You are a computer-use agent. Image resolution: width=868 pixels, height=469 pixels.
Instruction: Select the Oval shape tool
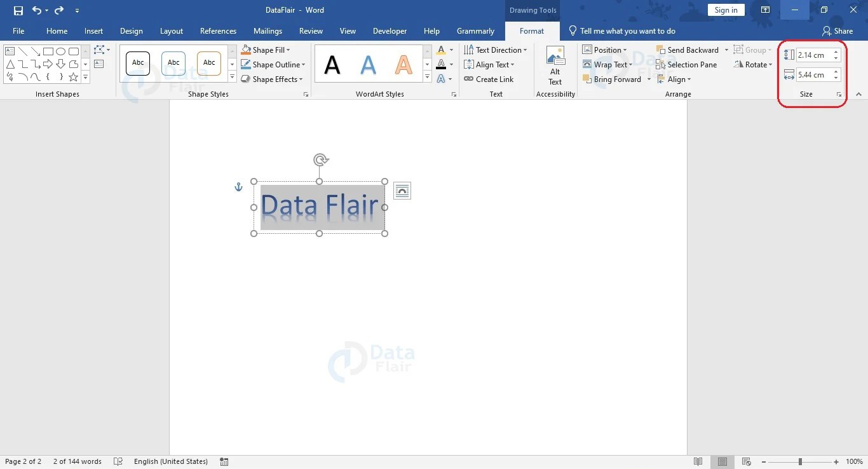(60, 51)
